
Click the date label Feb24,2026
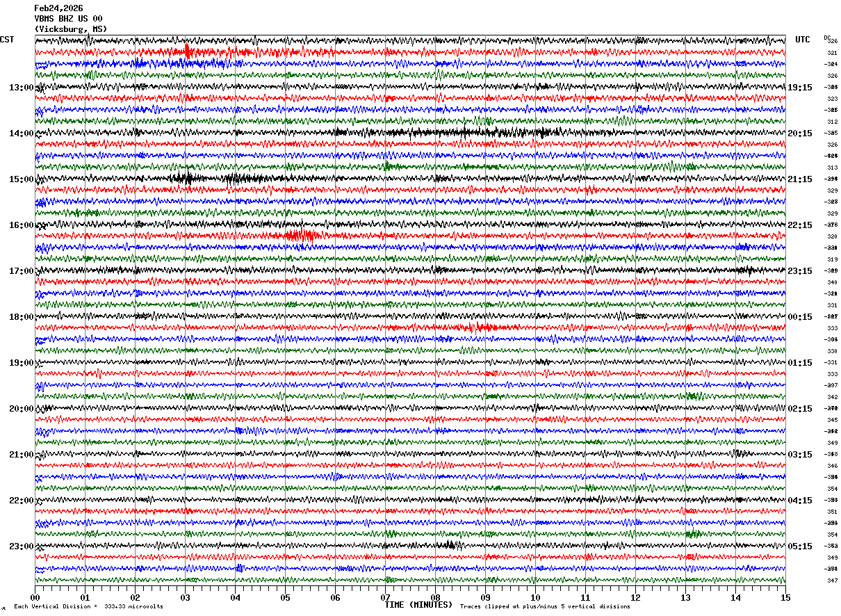coord(58,8)
